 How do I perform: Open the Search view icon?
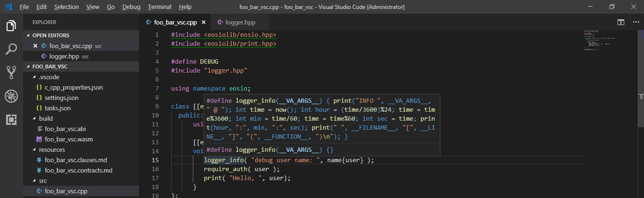click(11, 49)
